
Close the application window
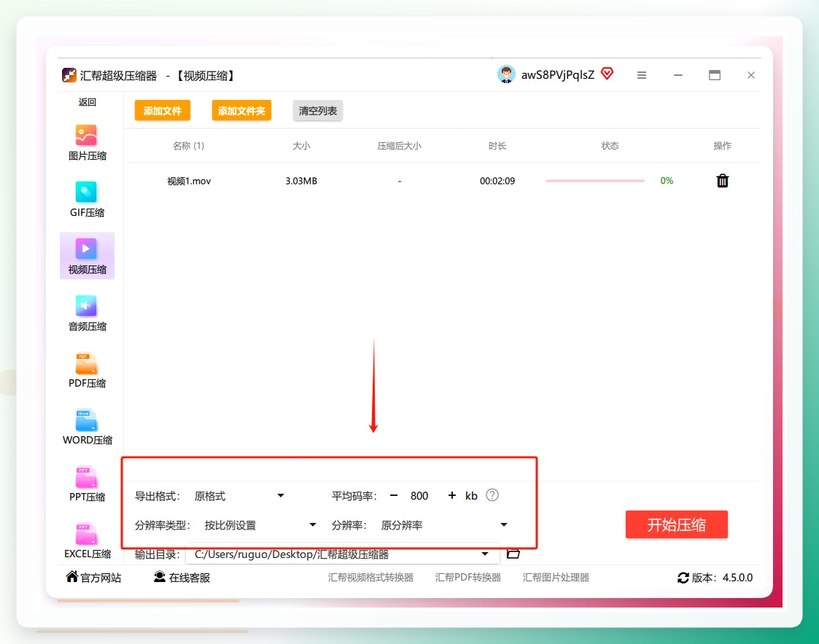[751, 75]
